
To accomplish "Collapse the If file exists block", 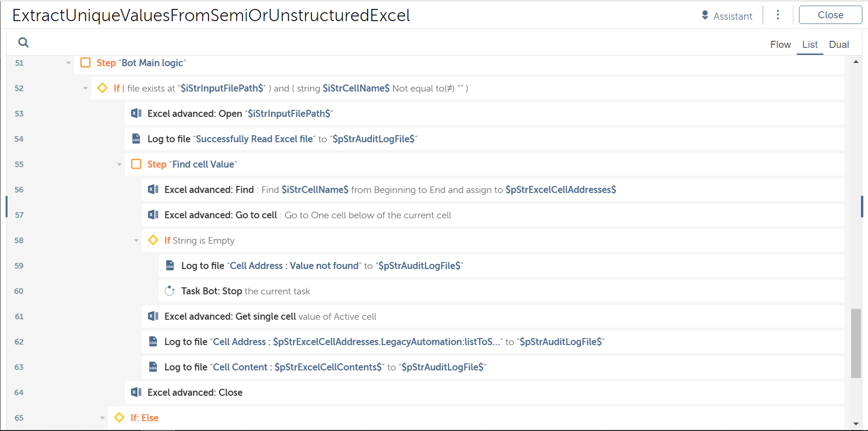I will (85, 88).
